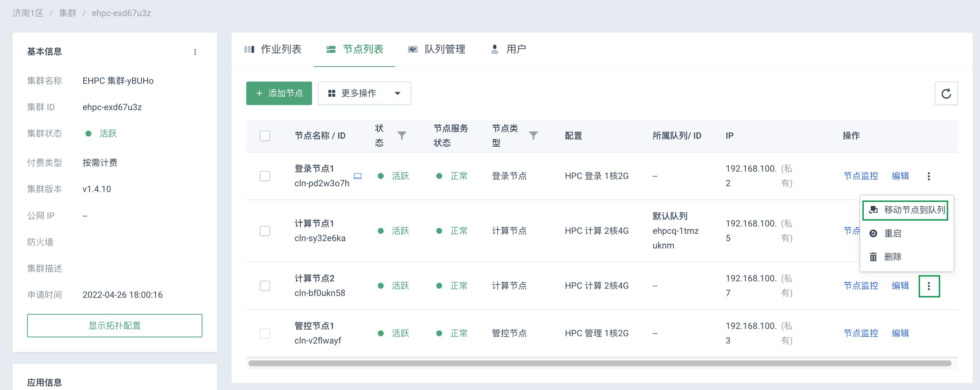Click the 按需计费 billing type value
The width and height of the screenshot is (980, 390).
point(100,163)
